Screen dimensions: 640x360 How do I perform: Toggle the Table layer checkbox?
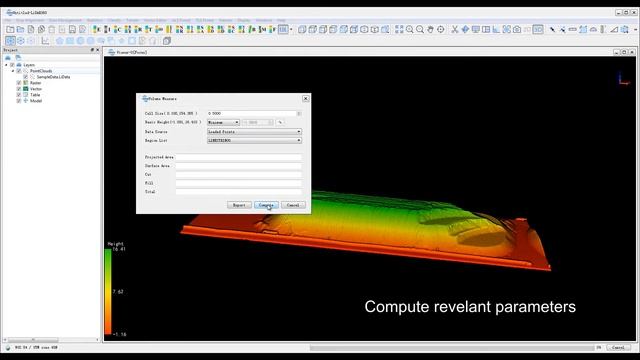pos(19,95)
